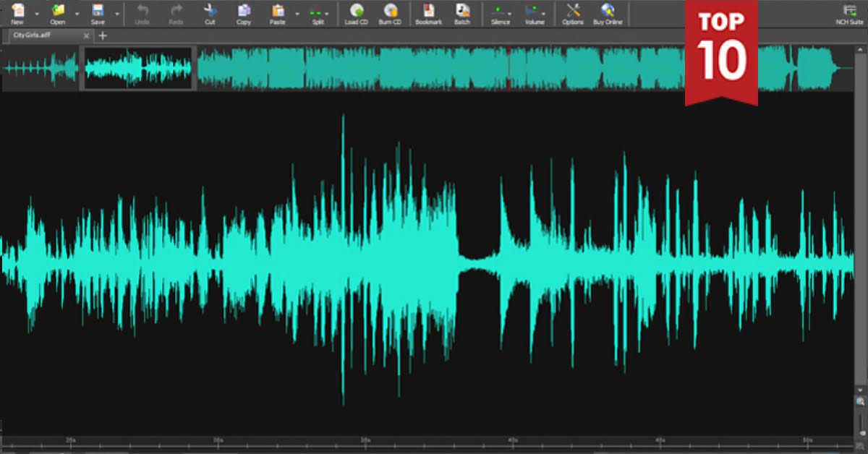This screenshot has width=868, height=454.
Task: Add a new tab with plus button
Action: coord(103,35)
